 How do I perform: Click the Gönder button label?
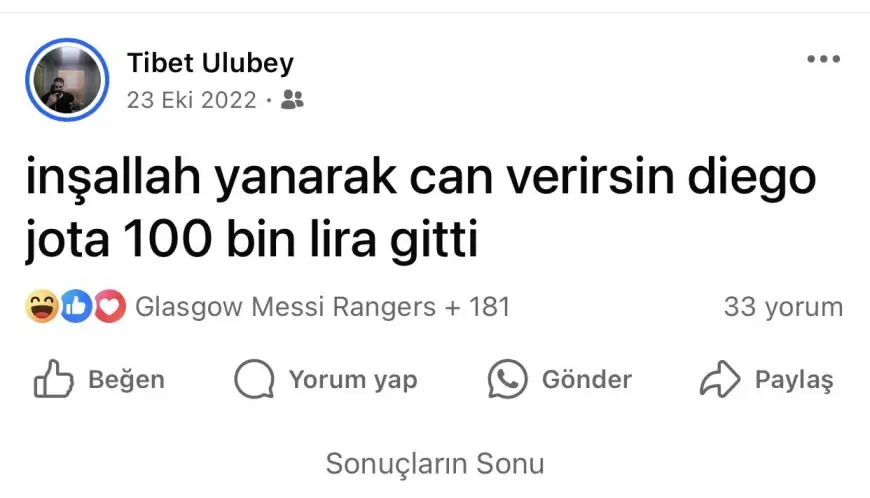point(586,380)
